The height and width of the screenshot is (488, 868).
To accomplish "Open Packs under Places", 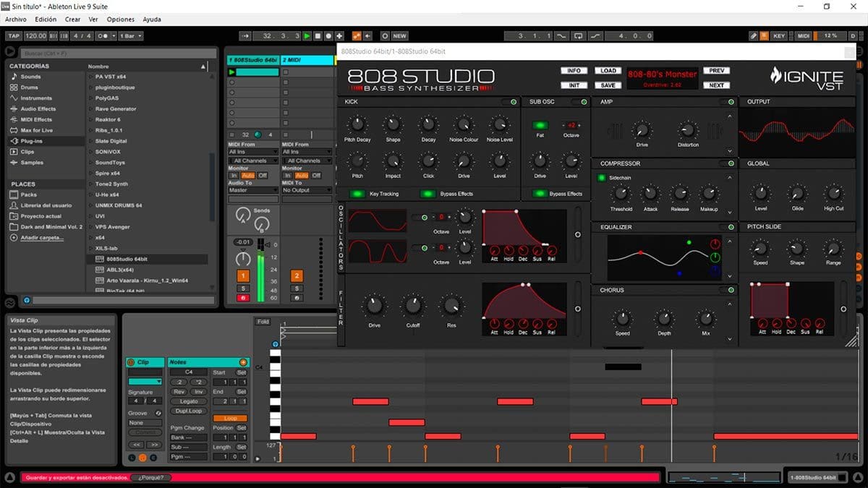I will (x=29, y=194).
